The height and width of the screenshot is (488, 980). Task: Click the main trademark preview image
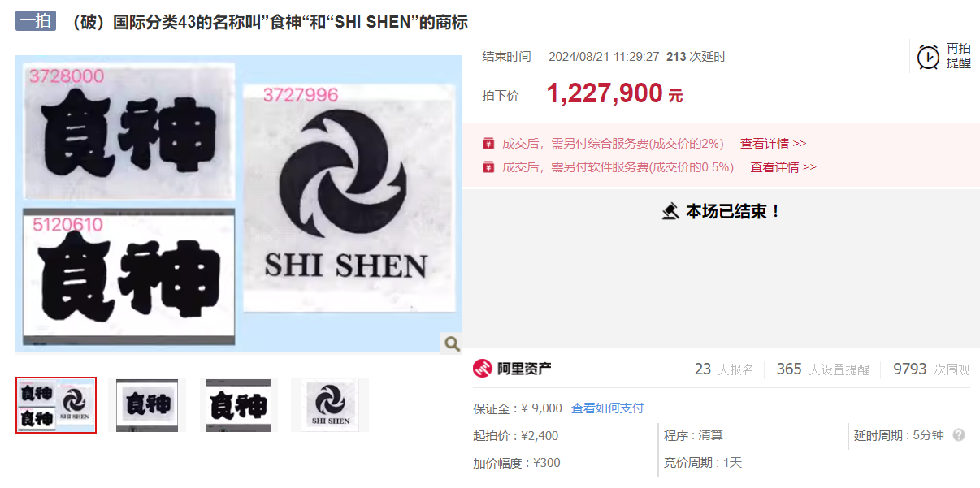pos(239,204)
